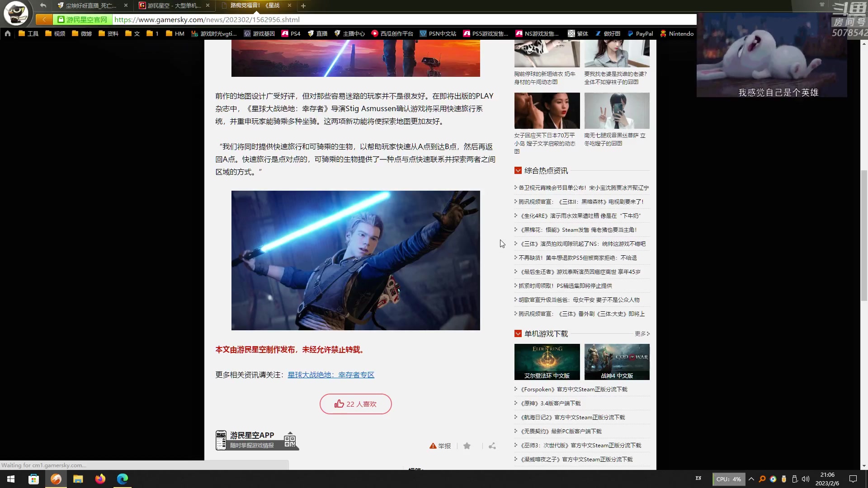Open the 微博 bookmark folder
The height and width of the screenshot is (488, 868).
[82, 33]
